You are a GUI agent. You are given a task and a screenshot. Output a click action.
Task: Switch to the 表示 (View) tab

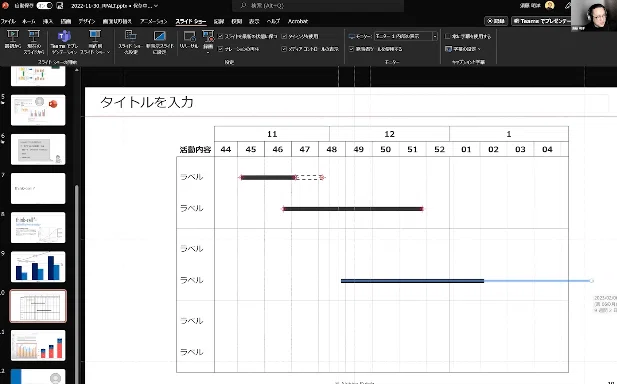pos(254,21)
